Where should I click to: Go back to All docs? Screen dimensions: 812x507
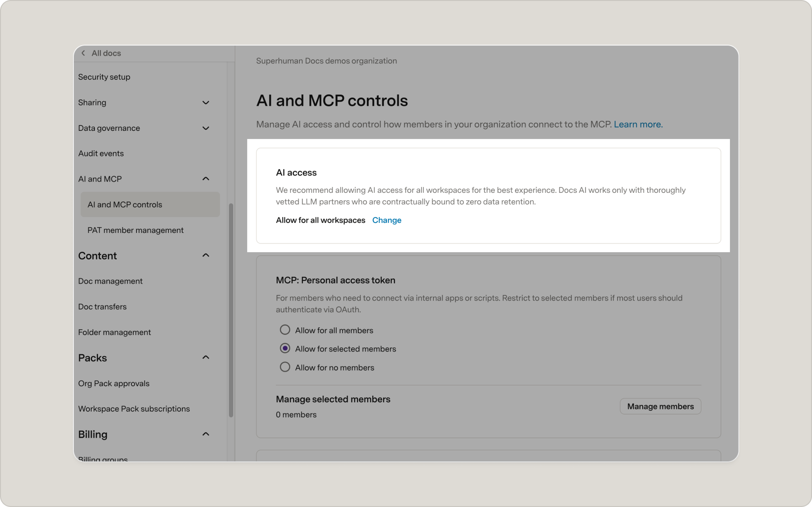106,53
